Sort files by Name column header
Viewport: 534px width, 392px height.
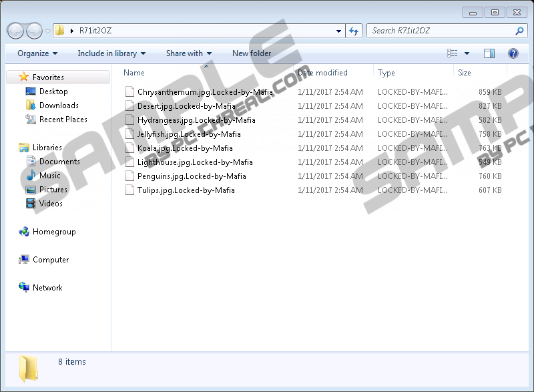click(134, 73)
